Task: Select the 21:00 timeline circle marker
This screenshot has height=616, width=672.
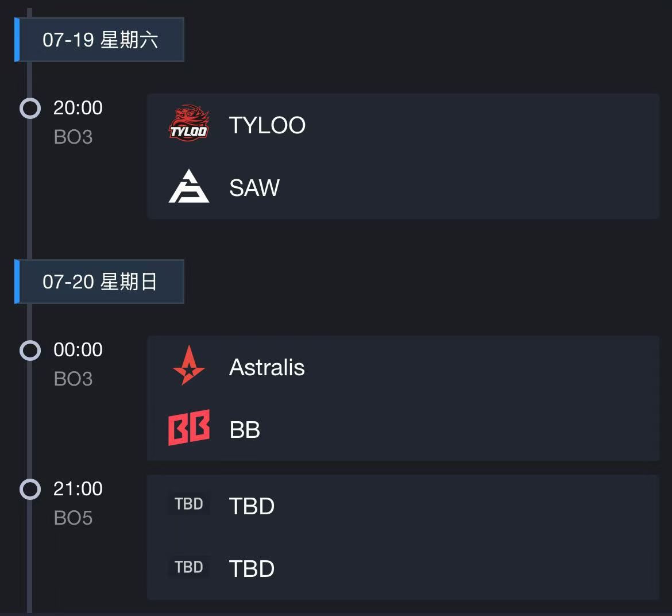Action: 30,489
